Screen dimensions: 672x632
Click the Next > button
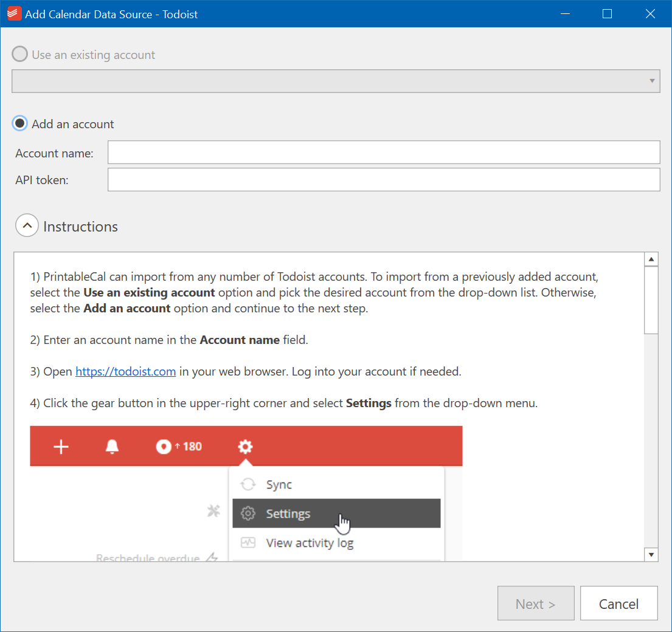pos(536,603)
